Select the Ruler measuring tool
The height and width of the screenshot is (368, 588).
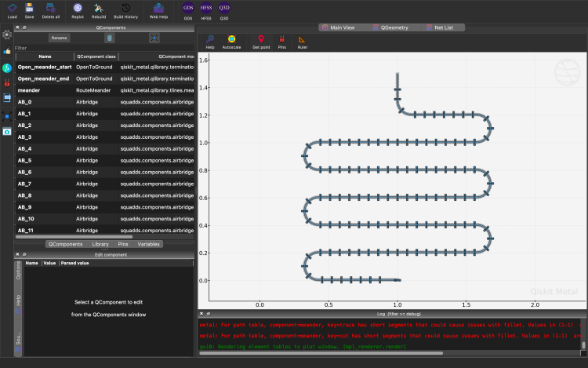pyautogui.click(x=303, y=42)
